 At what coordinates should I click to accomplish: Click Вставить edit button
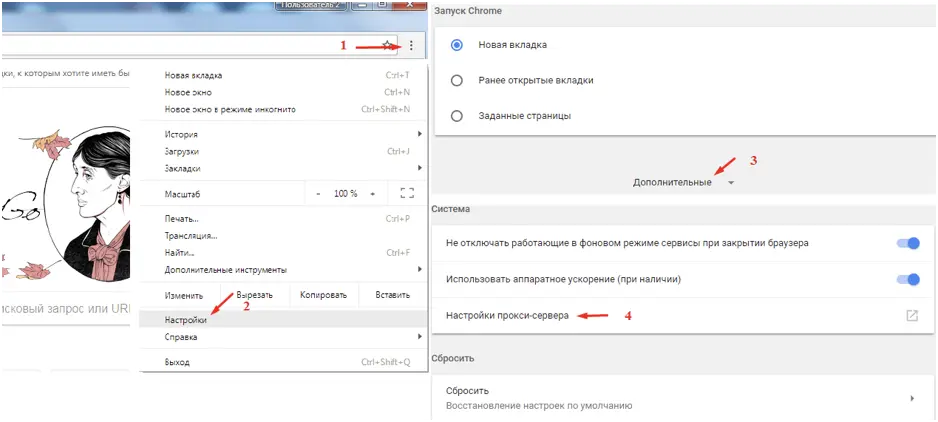pyautogui.click(x=392, y=295)
